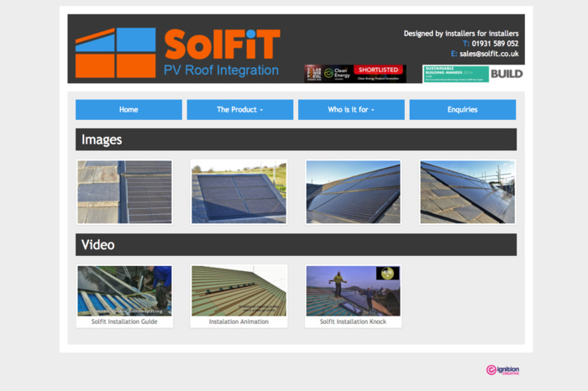Expand The Product dropdown menu
Screen dimensions: 588x391
click(240, 110)
